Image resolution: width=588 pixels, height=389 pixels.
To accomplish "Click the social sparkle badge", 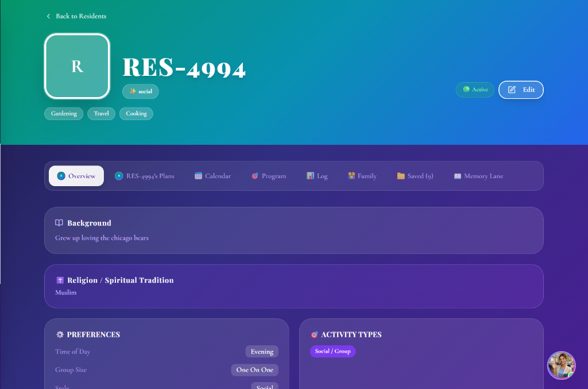I will pyautogui.click(x=140, y=91).
